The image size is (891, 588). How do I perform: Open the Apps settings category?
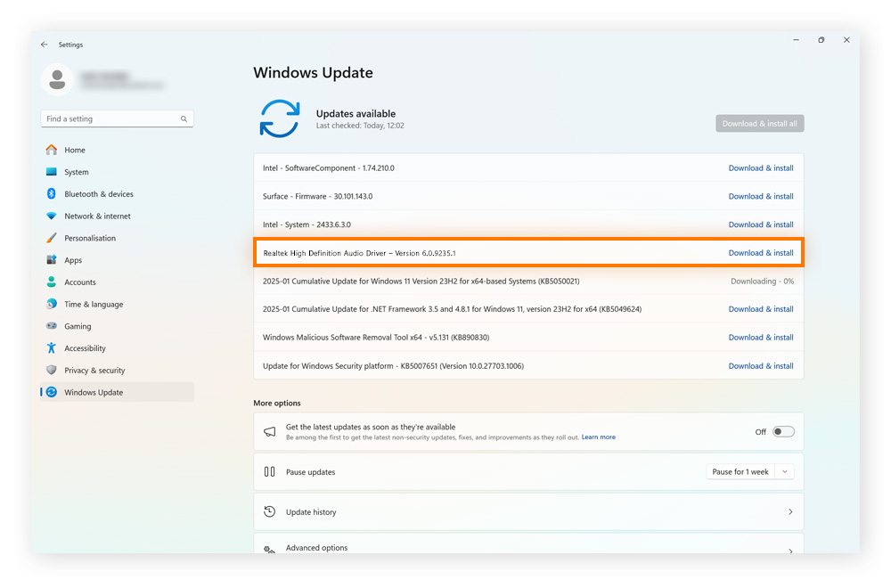(117, 260)
